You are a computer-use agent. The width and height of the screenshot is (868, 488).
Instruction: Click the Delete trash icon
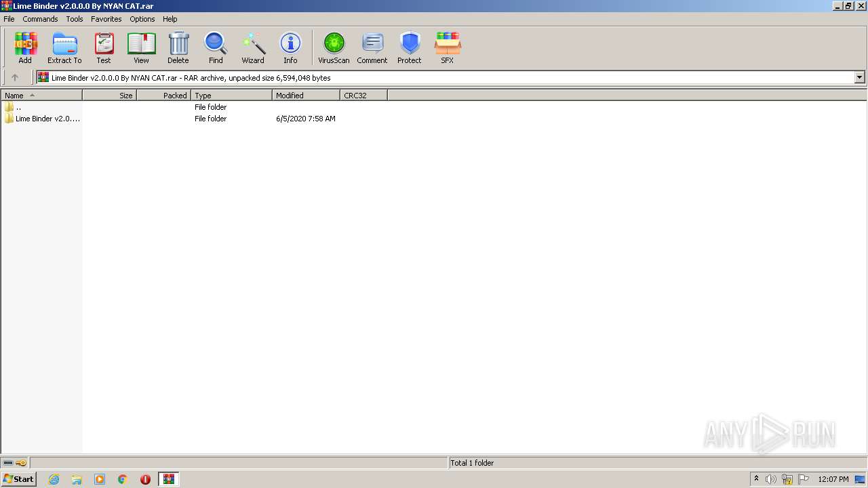(178, 48)
